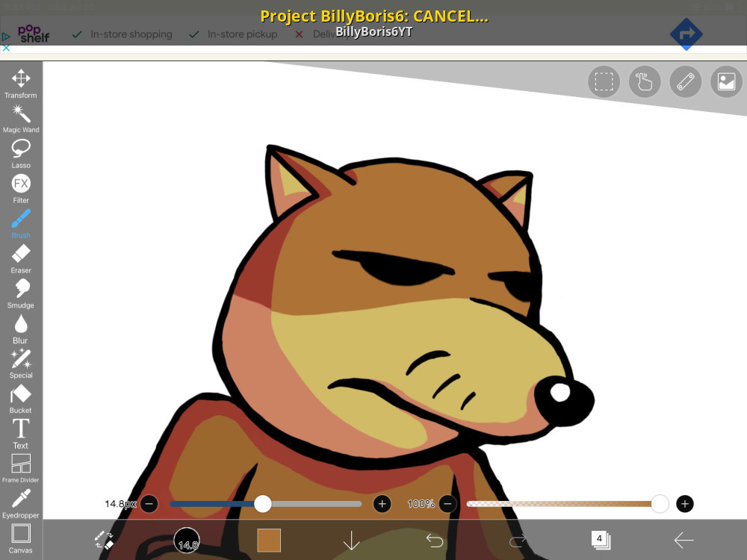
Task: Increase brush thickness with plus button
Action: pos(382,504)
